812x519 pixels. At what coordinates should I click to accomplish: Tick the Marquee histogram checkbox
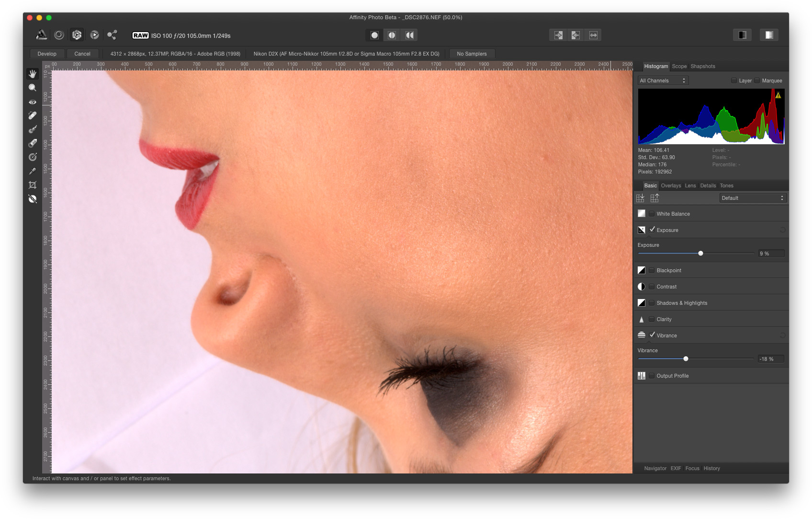pos(757,81)
